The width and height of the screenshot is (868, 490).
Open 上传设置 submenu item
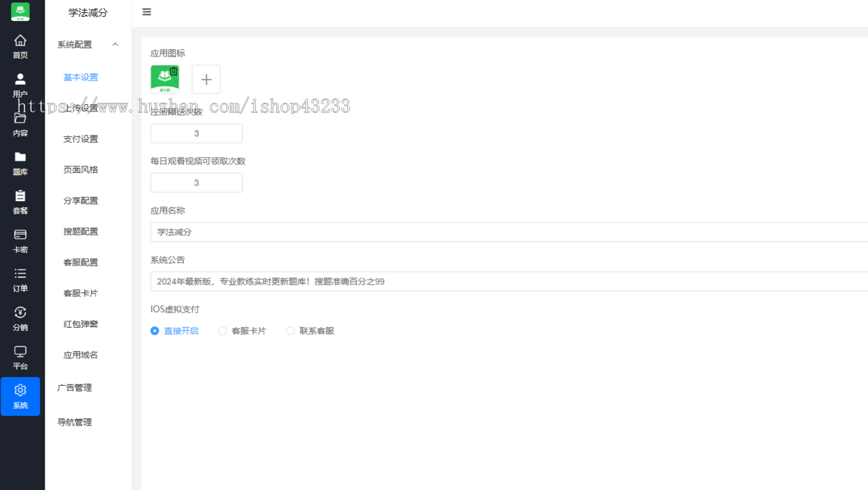point(81,109)
